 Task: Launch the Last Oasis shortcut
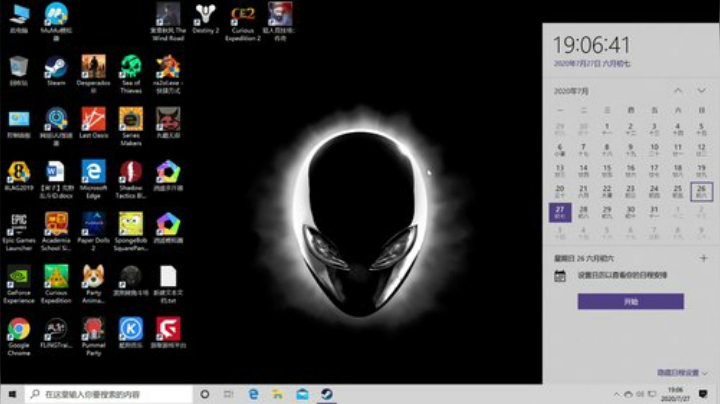93,123
